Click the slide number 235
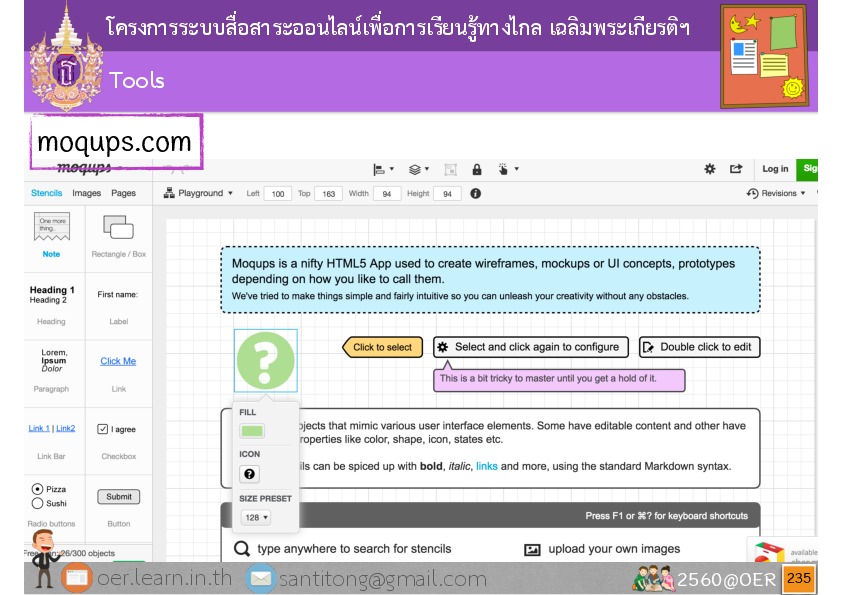 tap(799, 578)
